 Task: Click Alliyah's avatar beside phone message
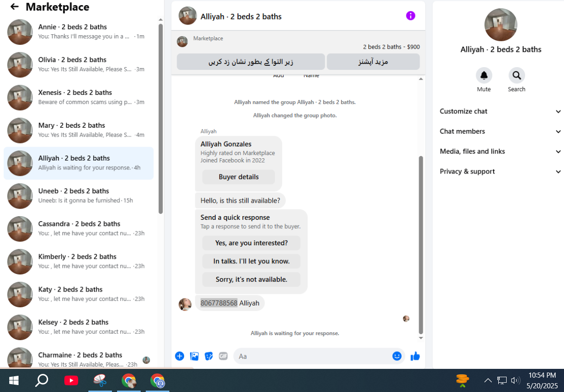[x=185, y=304]
